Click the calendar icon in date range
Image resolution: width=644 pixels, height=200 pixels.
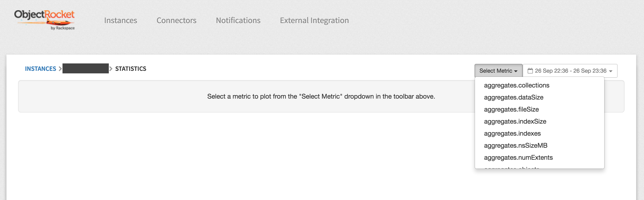coord(530,71)
